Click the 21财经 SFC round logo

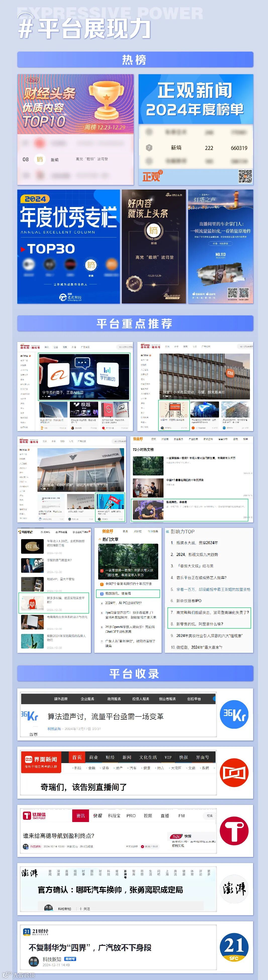pos(234,947)
